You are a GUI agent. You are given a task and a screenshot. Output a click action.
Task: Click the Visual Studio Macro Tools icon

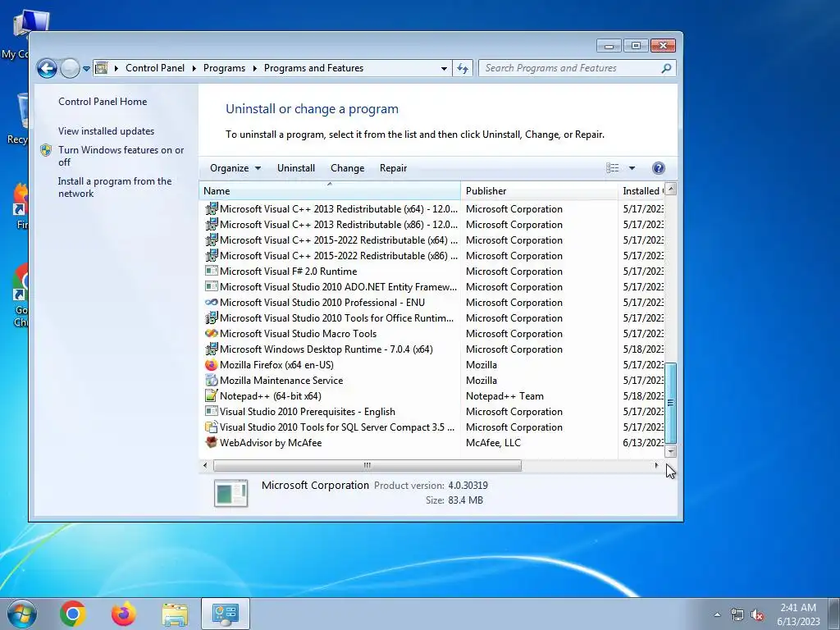click(x=212, y=333)
